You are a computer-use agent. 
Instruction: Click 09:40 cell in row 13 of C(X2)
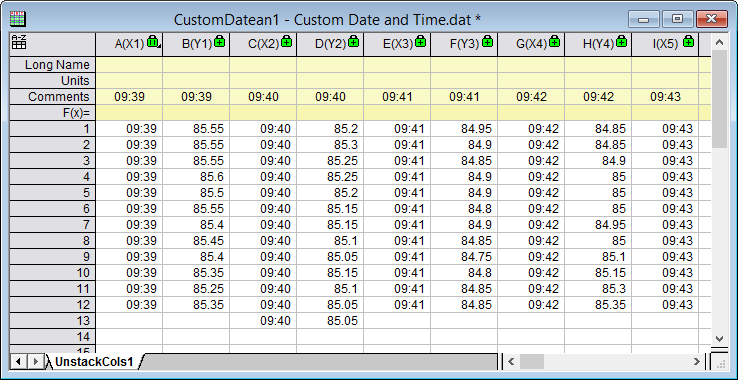click(x=263, y=321)
